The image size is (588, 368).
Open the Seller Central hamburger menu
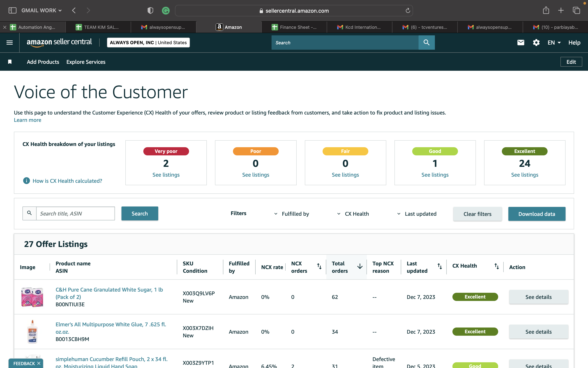(x=9, y=43)
